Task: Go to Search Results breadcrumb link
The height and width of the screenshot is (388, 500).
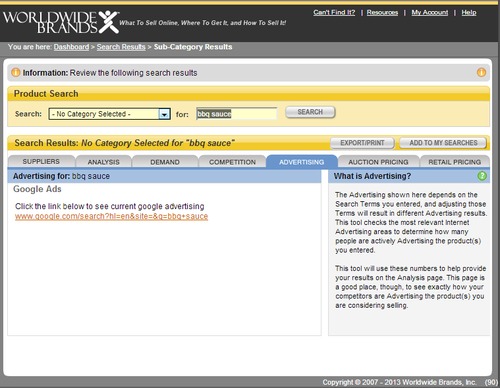Action: pos(121,47)
